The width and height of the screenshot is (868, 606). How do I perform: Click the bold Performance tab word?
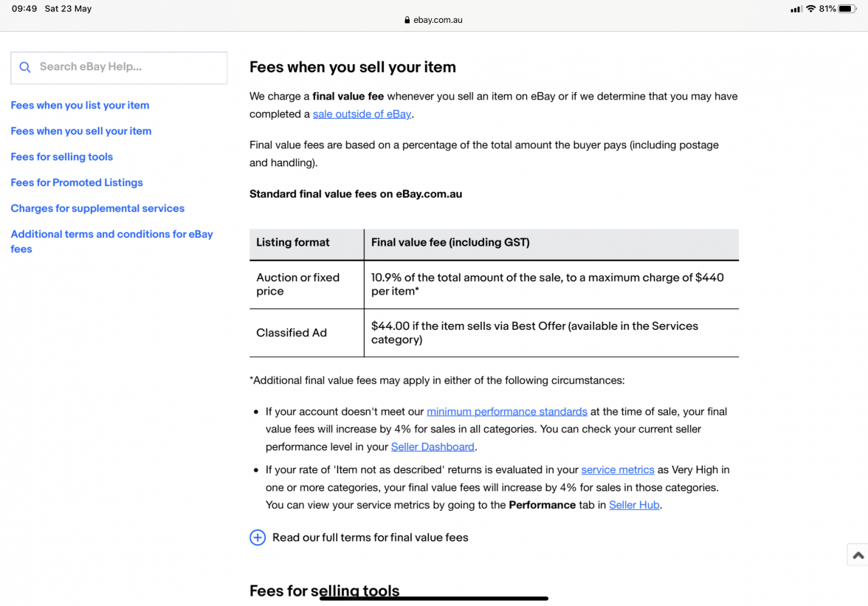point(542,505)
